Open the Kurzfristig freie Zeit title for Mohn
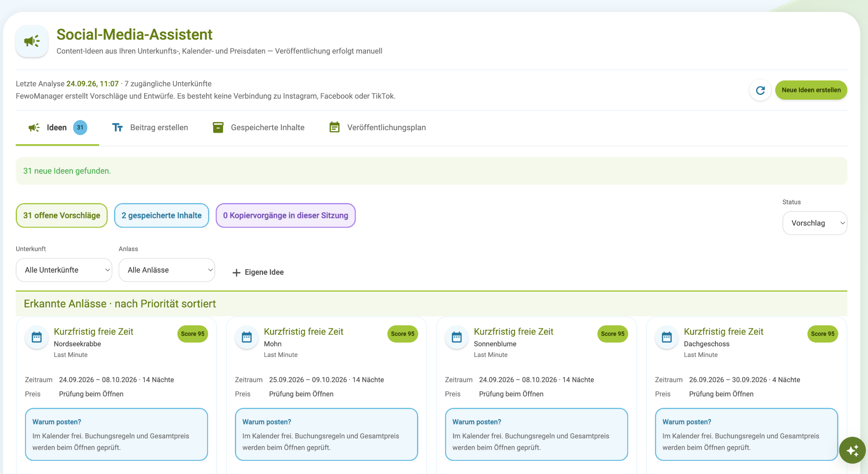This screenshot has height=474, width=868. [303, 332]
